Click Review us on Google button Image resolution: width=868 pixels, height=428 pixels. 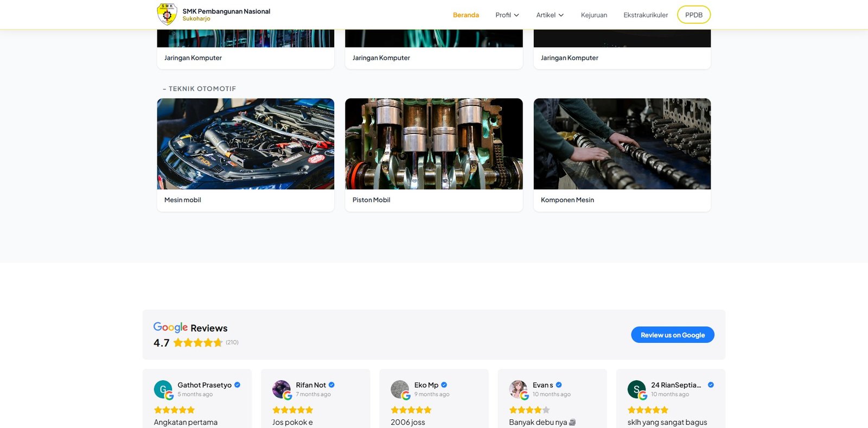click(x=673, y=335)
